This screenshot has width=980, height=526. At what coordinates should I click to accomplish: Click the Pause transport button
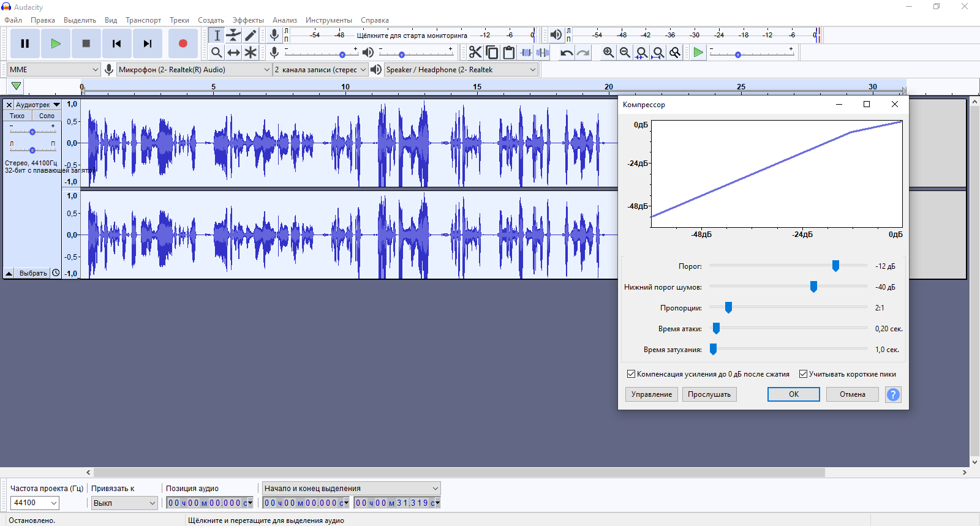(25, 43)
